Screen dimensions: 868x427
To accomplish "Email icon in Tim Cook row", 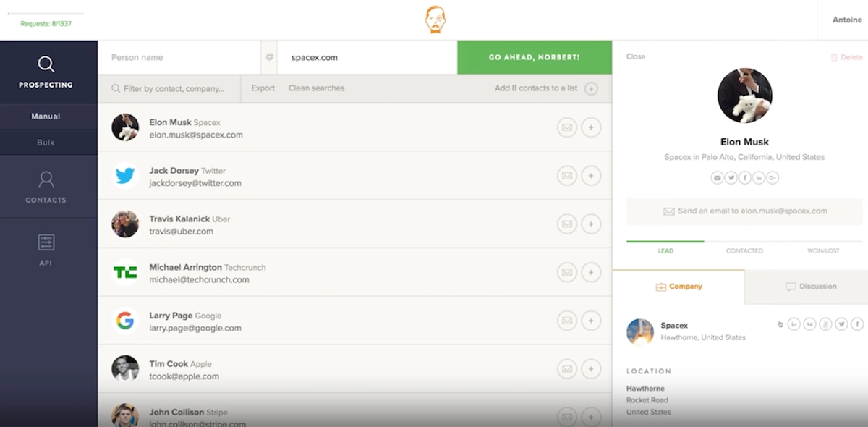I will coord(567,369).
